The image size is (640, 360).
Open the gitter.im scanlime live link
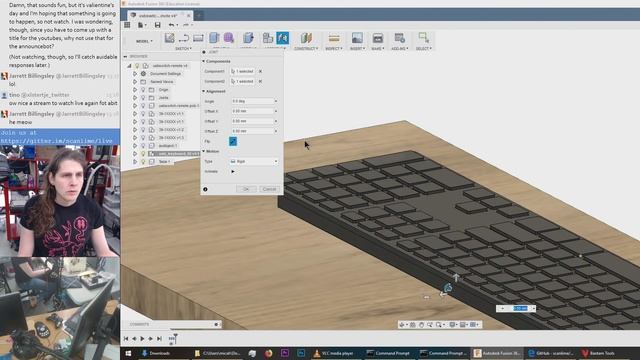(x=56, y=141)
